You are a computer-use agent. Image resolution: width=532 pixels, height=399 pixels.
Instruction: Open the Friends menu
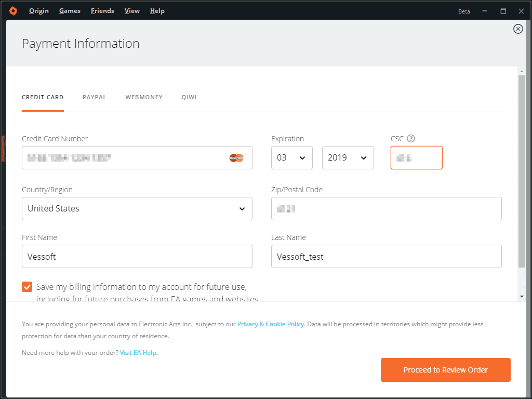click(x=102, y=11)
